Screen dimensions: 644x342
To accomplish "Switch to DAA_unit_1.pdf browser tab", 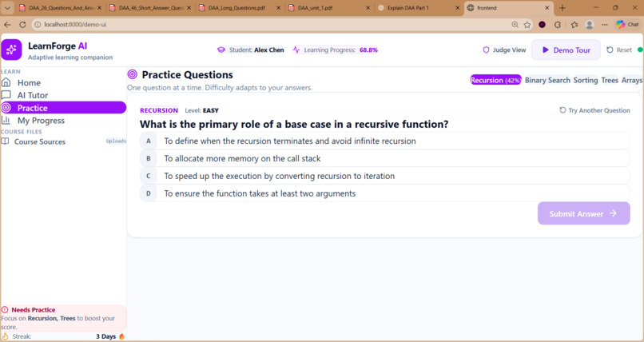I will click(x=328, y=8).
